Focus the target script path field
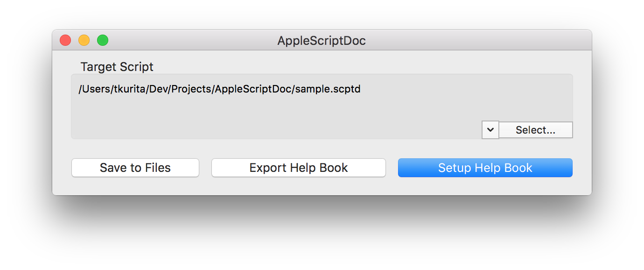This screenshot has height=270, width=644. (x=219, y=89)
